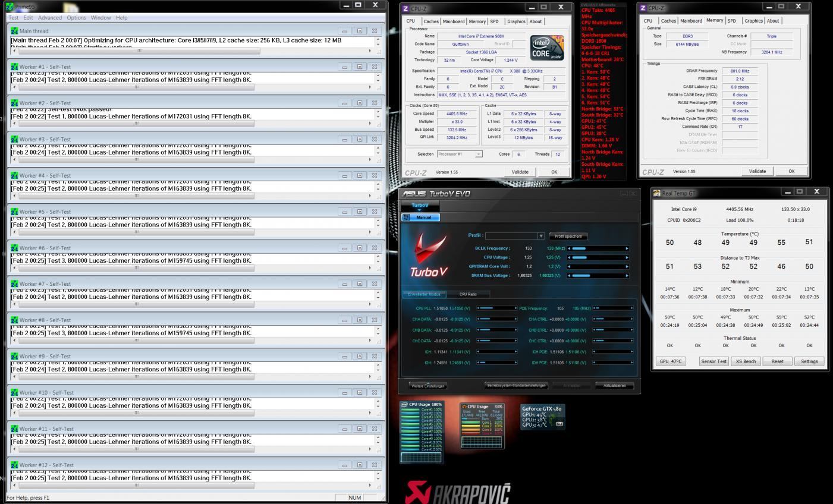Image resolution: width=833 pixels, height=504 pixels.
Task: Click the GPU 47°C button
Action: pos(671,361)
